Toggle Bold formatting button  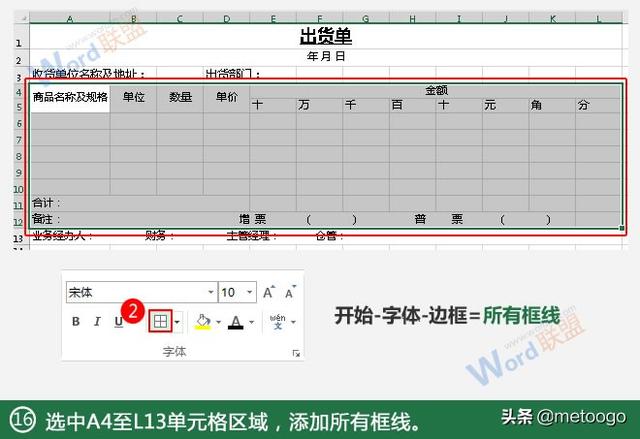pyautogui.click(x=76, y=321)
